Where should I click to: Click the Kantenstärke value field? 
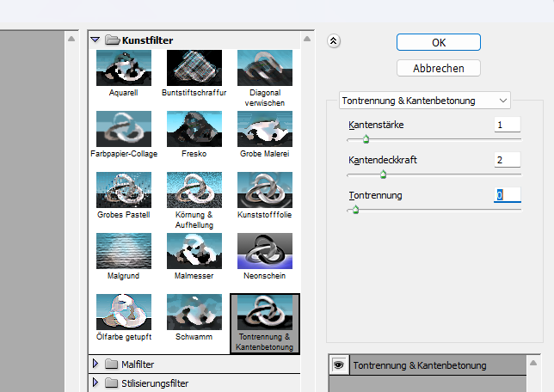[508, 125]
